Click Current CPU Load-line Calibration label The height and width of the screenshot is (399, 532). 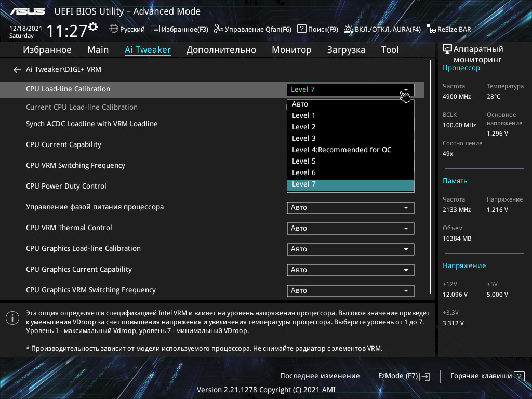point(82,107)
